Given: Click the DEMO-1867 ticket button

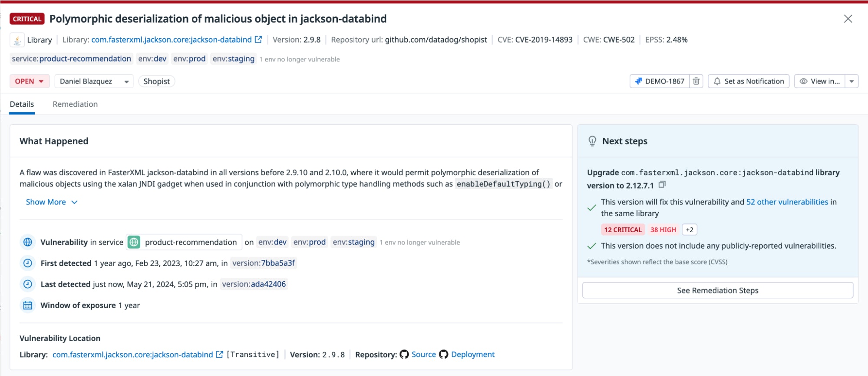Looking at the screenshot, I should point(660,81).
